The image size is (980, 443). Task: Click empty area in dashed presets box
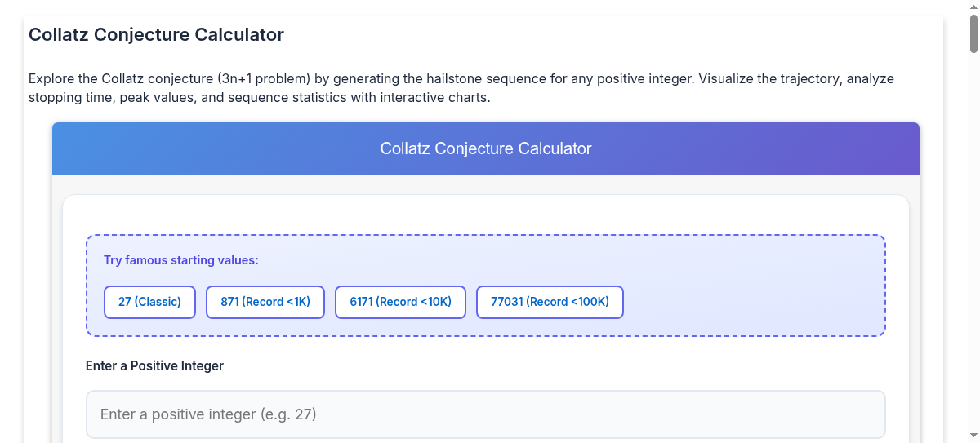pos(751,302)
